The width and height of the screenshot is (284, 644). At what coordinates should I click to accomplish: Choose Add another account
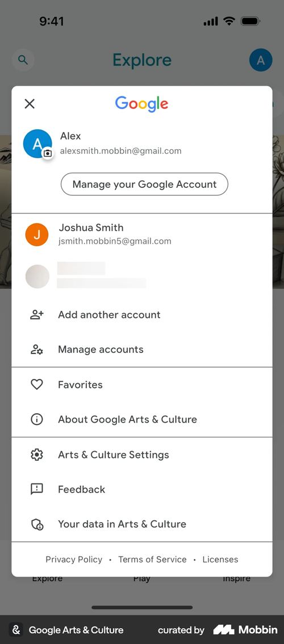[x=142, y=315]
